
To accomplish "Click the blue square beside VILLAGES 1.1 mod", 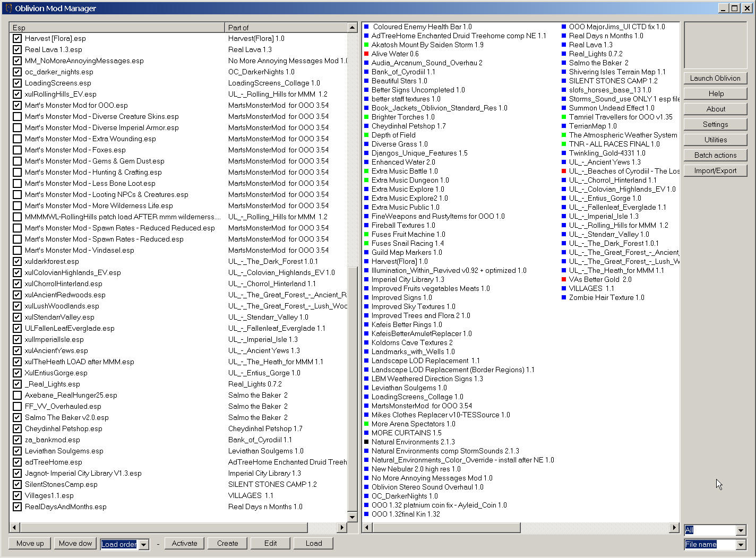I will coord(564,288).
